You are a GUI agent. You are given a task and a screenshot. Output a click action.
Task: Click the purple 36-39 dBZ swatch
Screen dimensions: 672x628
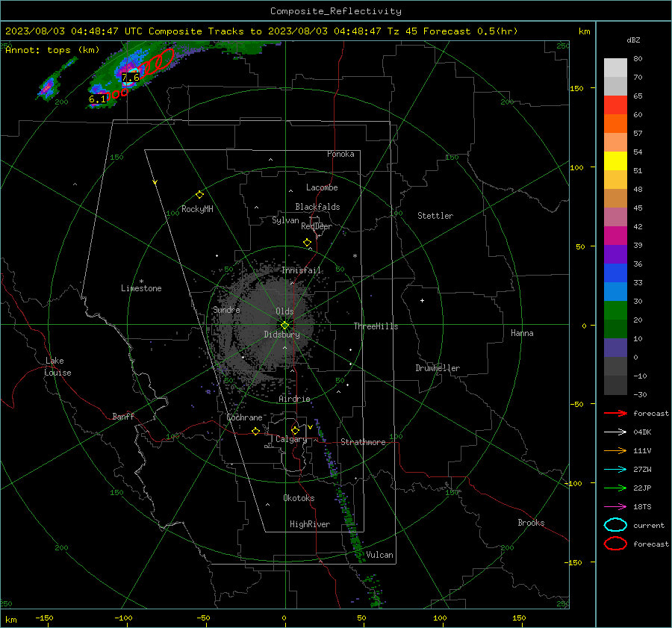point(615,255)
